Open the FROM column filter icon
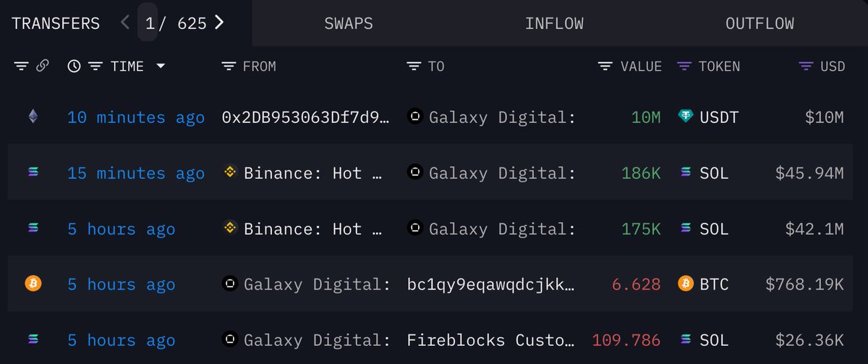This screenshot has height=364, width=868. click(x=229, y=67)
